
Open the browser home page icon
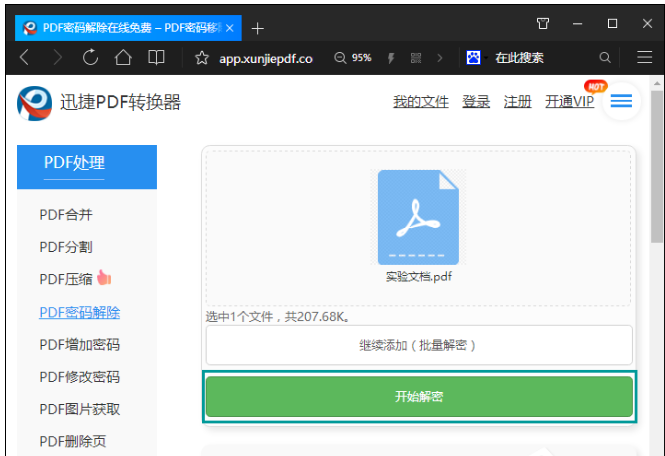coord(123,57)
